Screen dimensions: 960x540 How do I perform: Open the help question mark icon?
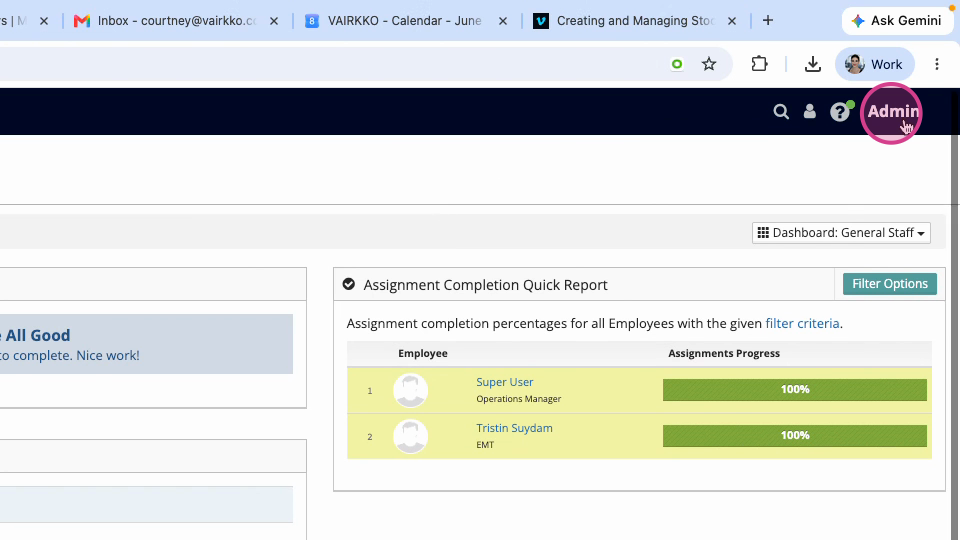click(x=840, y=111)
